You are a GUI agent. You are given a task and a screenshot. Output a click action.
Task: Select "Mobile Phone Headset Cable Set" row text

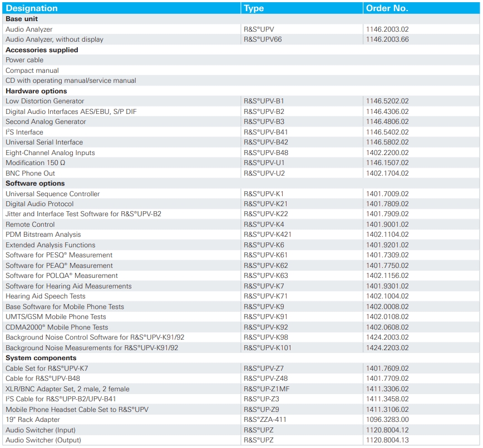pyautogui.click(x=77, y=410)
